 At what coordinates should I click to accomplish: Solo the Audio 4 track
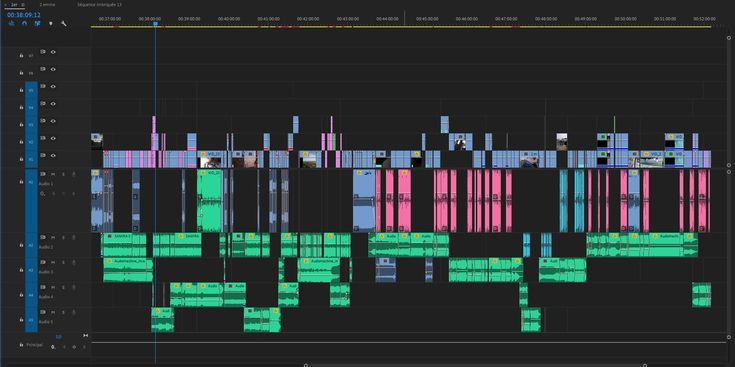pyautogui.click(x=63, y=287)
